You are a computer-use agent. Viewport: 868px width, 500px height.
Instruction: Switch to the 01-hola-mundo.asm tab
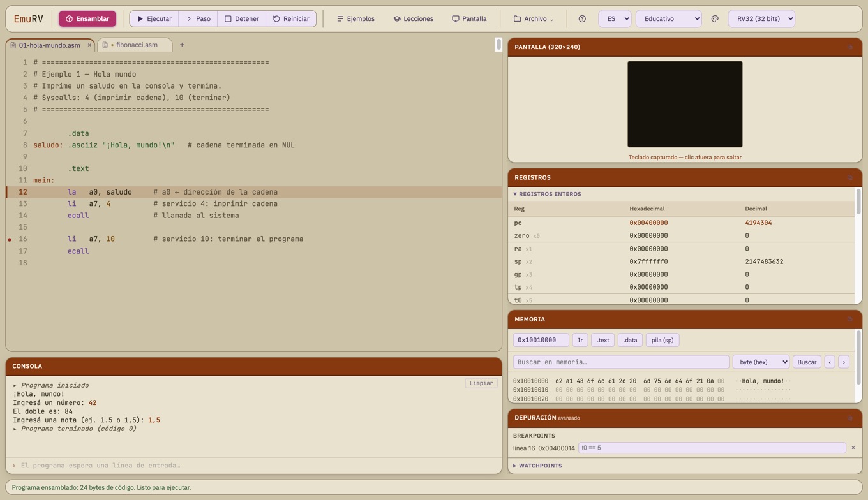pos(50,45)
